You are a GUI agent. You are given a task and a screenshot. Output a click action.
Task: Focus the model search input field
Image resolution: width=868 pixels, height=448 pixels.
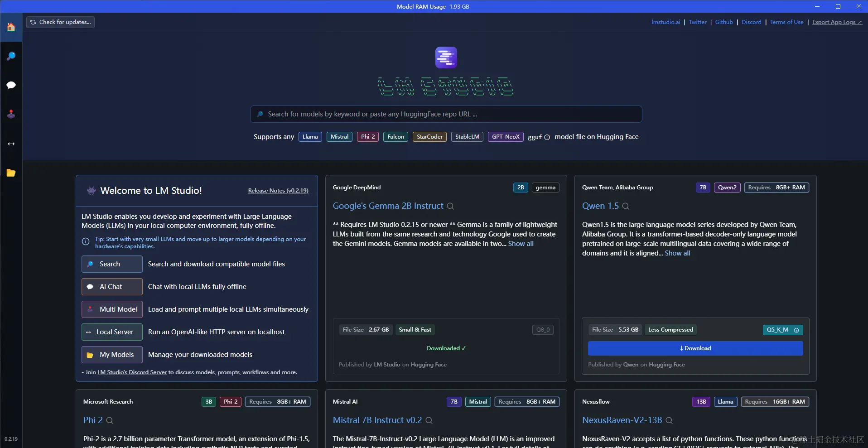(446, 114)
